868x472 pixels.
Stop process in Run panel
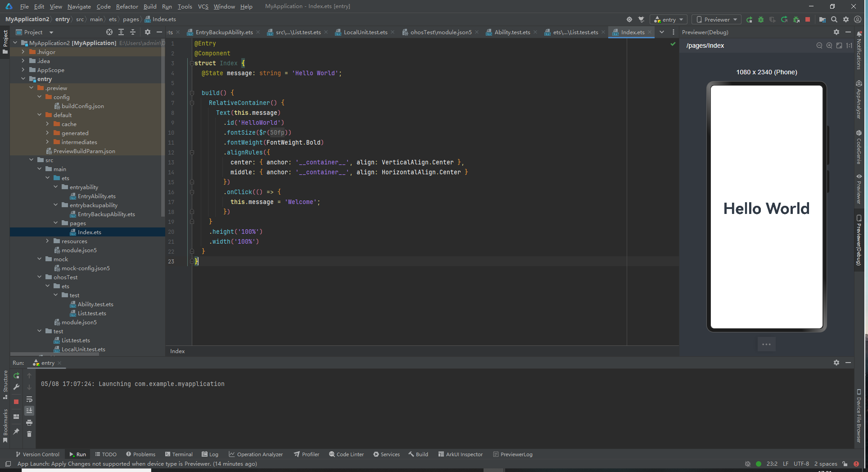point(16,402)
